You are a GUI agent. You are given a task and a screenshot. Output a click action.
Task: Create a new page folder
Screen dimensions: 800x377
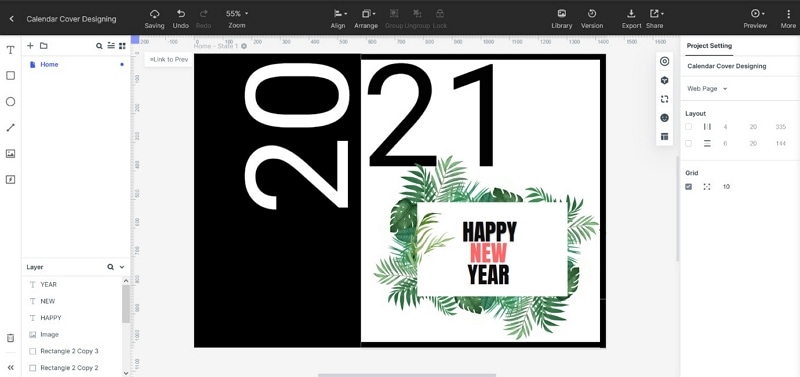pos(44,45)
